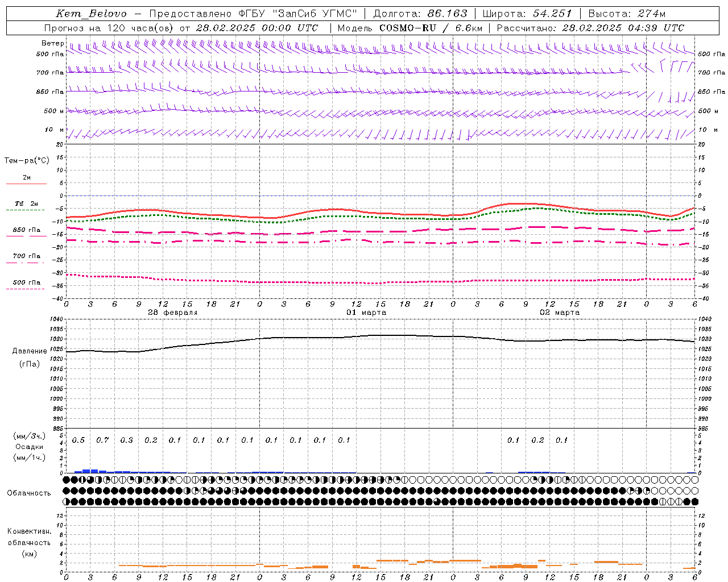Click the left 500 м wind level label
Screen dimensions: 728x582
[54, 111]
